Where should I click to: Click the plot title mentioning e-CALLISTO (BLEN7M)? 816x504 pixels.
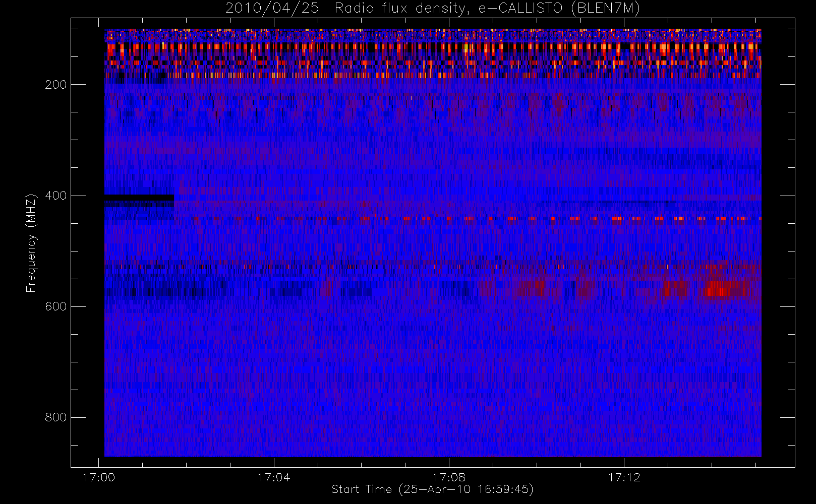coord(433,9)
